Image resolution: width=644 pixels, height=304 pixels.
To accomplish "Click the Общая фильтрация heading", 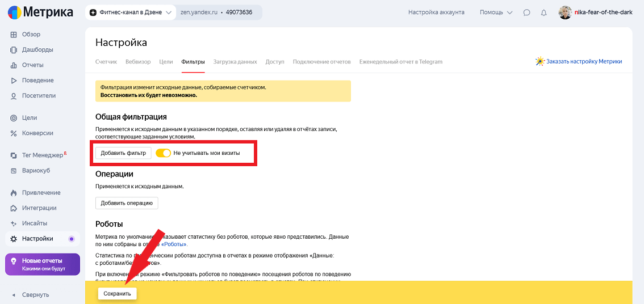I will (x=131, y=117).
